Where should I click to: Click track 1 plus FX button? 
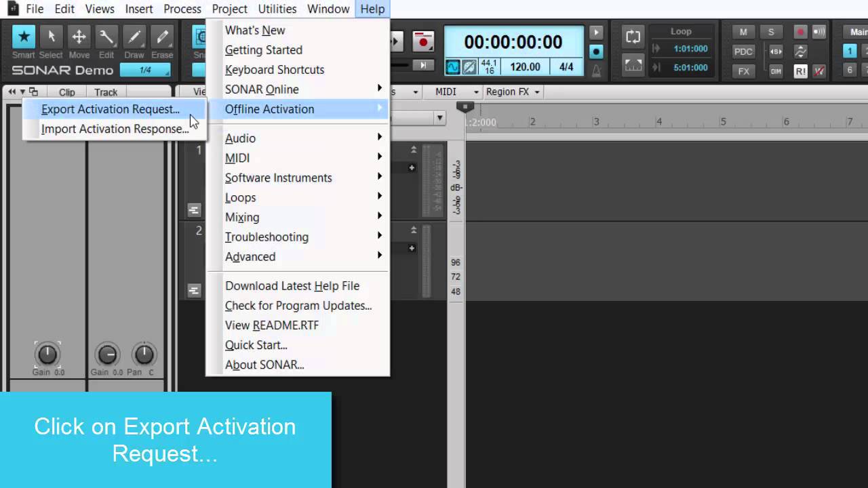412,167
